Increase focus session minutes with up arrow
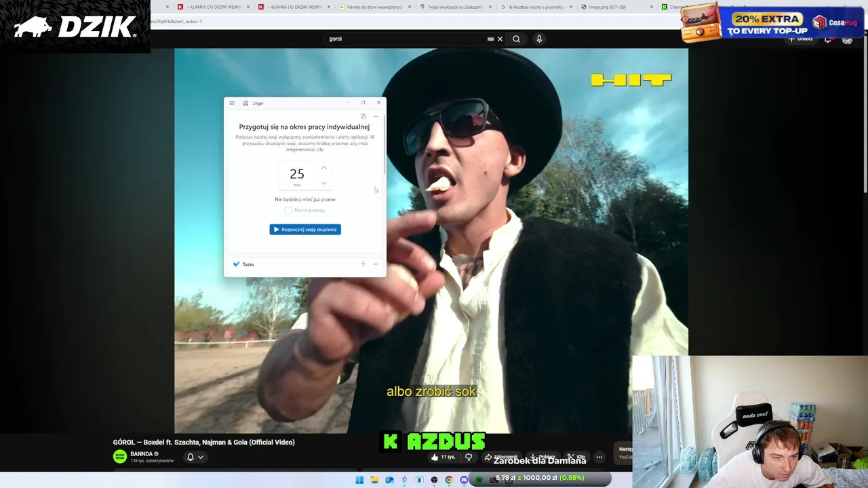 point(324,167)
